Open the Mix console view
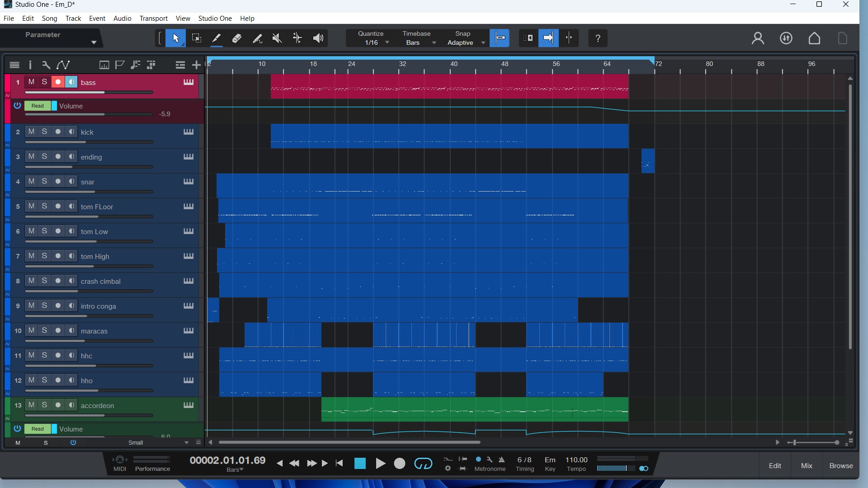Image resolution: width=868 pixels, height=488 pixels. [x=807, y=466]
